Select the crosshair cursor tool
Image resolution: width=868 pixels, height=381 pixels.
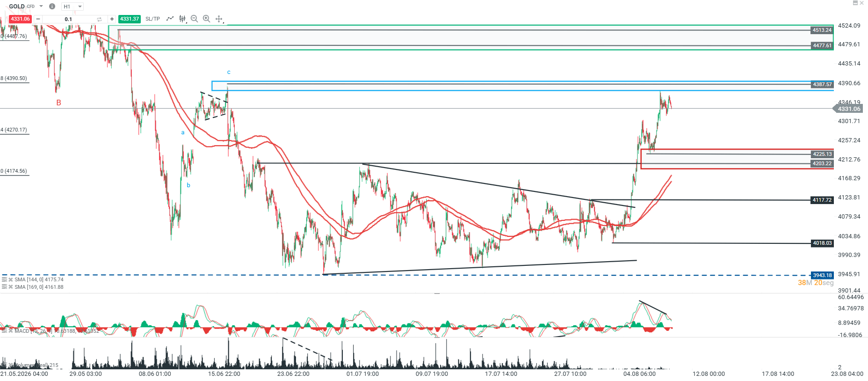coord(219,19)
